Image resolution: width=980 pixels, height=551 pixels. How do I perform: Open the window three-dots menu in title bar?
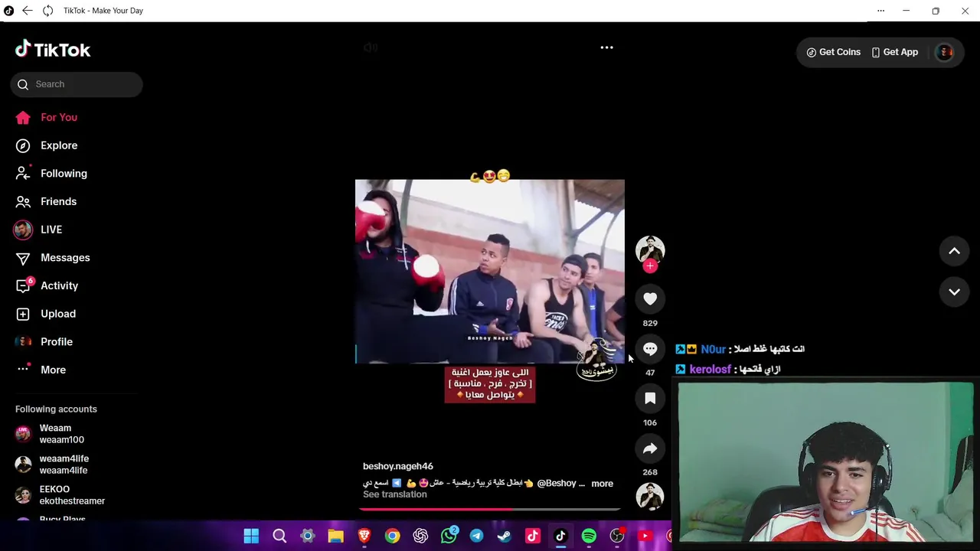pyautogui.click(x=880, y=11)
